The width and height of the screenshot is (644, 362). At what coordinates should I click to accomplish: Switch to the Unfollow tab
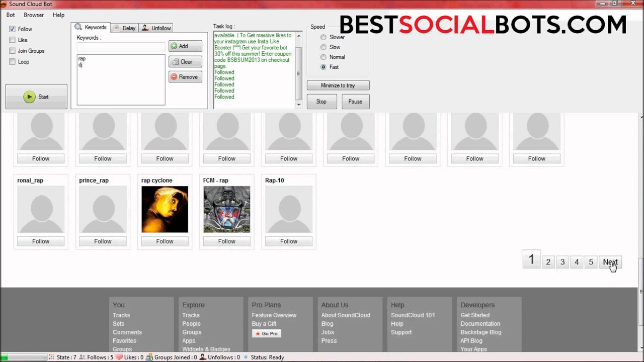coord(156,28)
